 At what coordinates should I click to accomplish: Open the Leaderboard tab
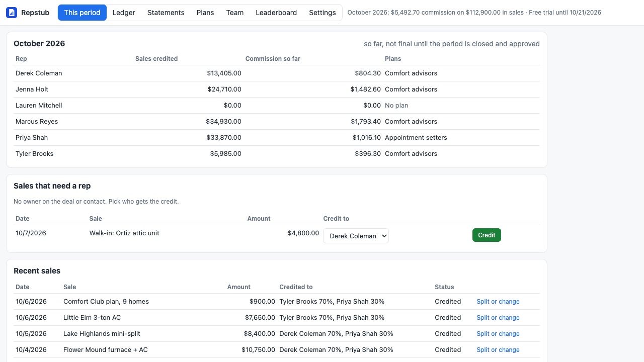276,13
